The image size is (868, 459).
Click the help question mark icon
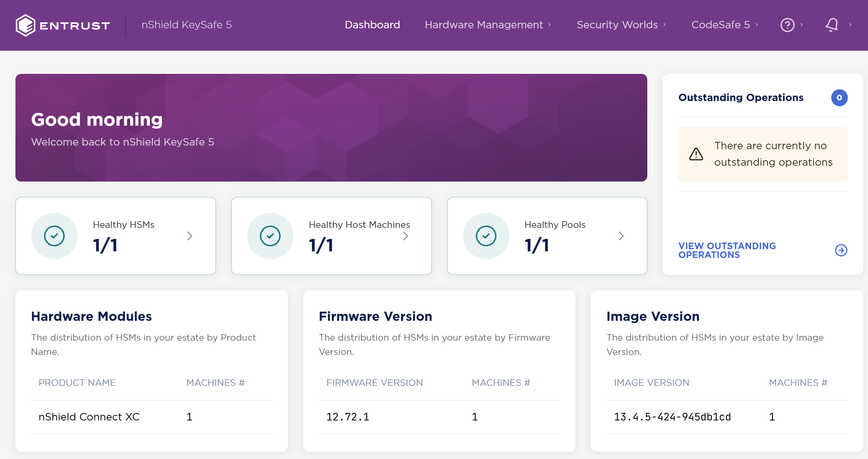[x=787, y=25]
